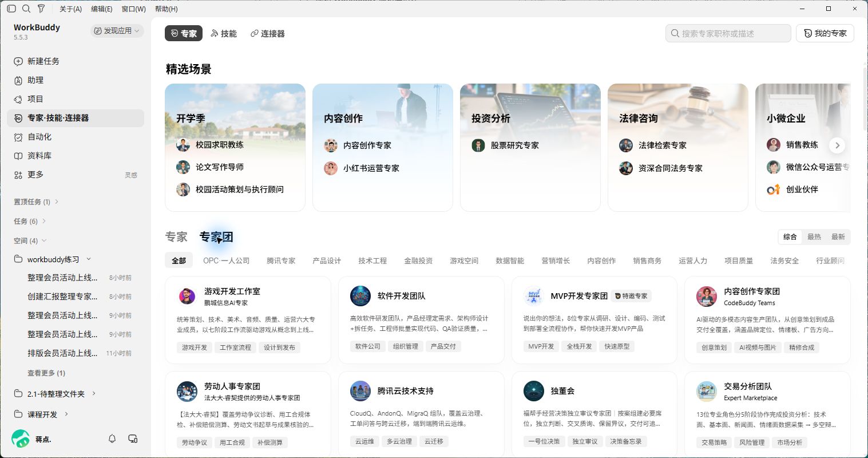Click workbuddy练习 folder icon
Screen dimensions: 868x458
click(x=18, y=259)
